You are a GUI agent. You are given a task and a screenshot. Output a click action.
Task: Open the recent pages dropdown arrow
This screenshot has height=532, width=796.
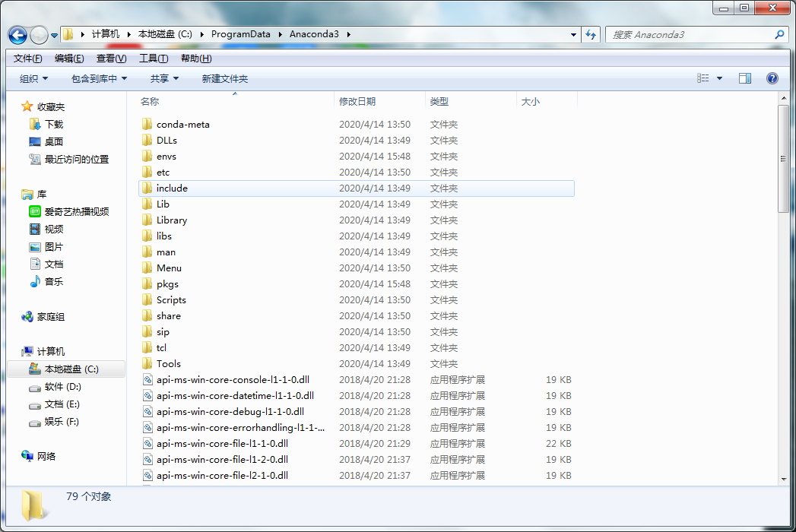pos(54,36)
